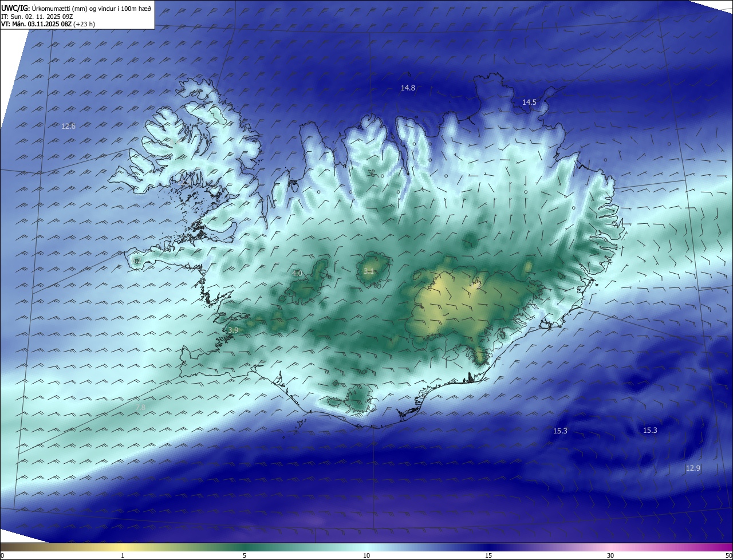Screen dimensions: 733x560
Task: Click the '50' tick on the color scale
Action: coord(728,555)
